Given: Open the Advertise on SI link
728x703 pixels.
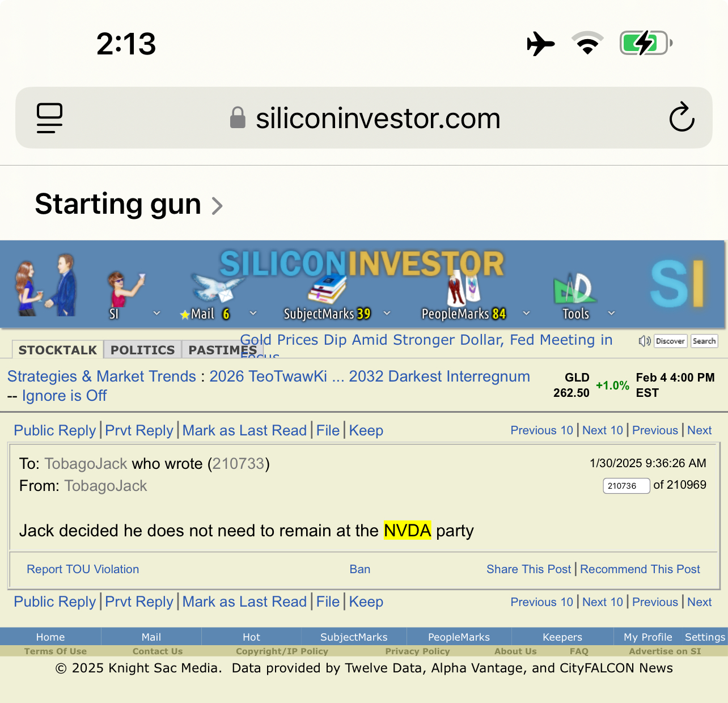Looking at the screenshot, I should 665,651.
